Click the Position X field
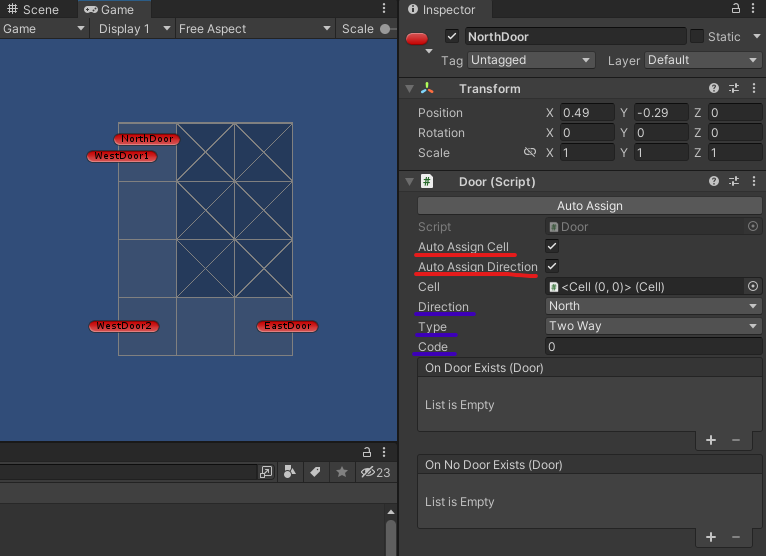 click(587, 112)
